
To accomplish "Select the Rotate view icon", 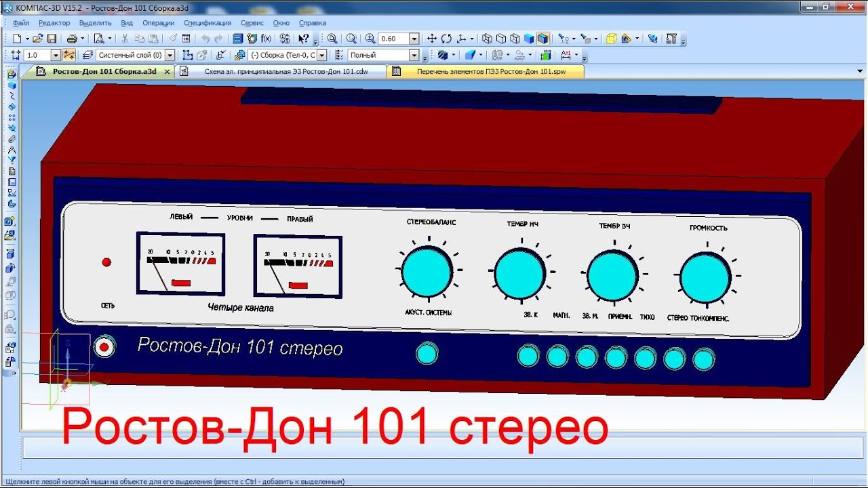I will [447, 39].
